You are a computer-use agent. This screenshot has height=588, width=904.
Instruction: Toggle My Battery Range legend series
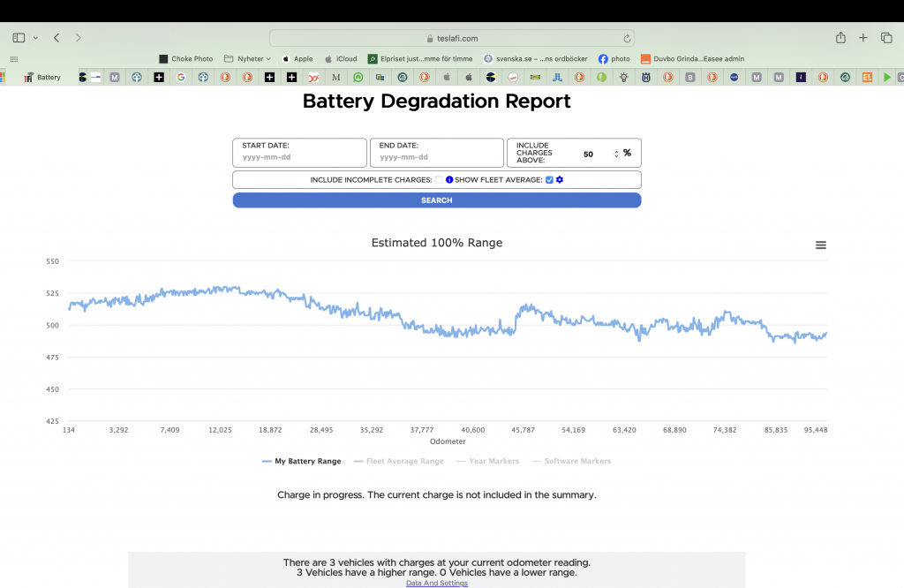point(302,461)
